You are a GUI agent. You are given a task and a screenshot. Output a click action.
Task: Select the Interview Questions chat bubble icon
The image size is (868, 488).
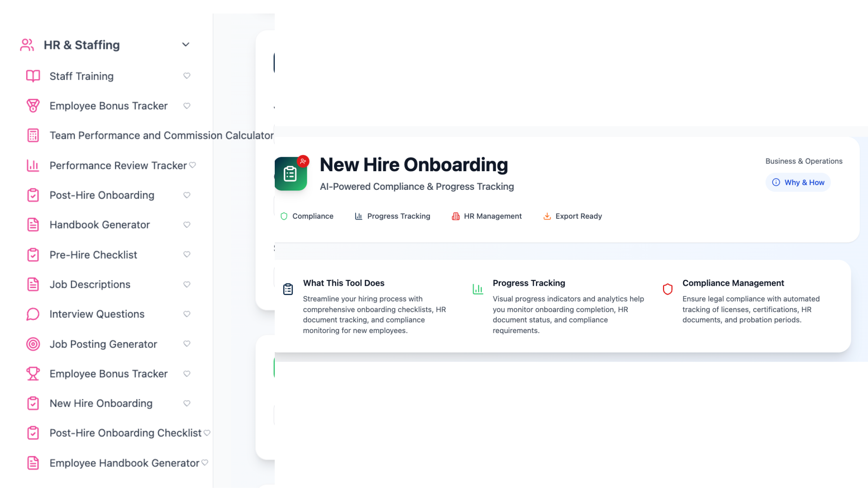click(x=33, y=314)
